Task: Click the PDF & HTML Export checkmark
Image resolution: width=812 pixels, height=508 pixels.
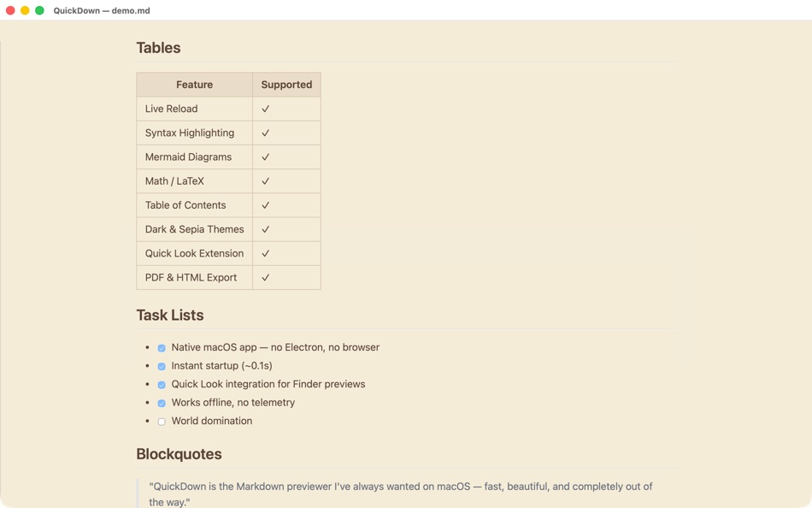Action: [265, 277]
